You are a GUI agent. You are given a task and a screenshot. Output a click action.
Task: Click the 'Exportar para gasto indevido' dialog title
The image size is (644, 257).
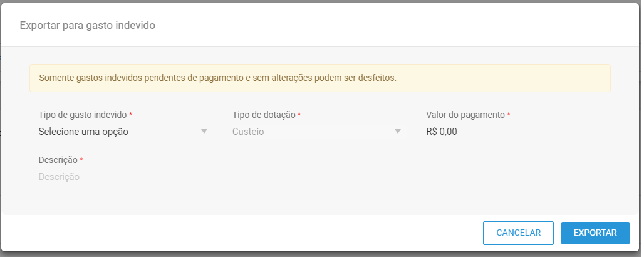88,26
